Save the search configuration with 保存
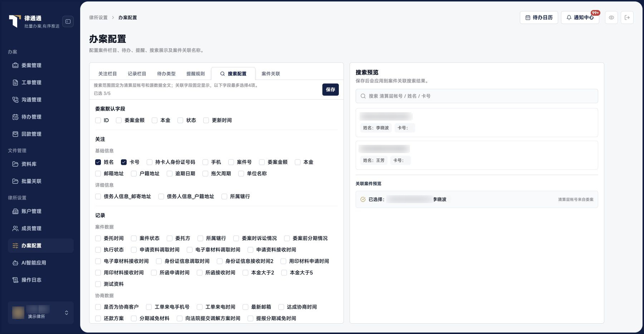The image size is (644, 334). 331,90
